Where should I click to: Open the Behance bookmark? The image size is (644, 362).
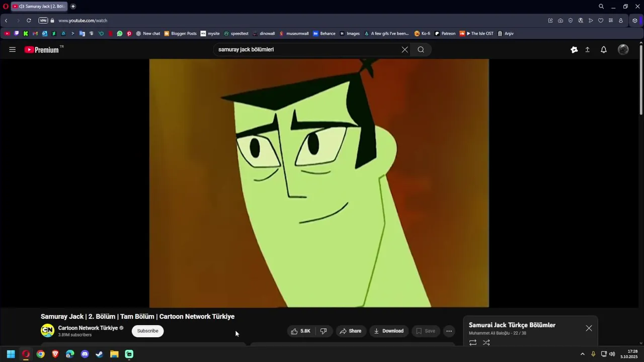[x=324, y=34]
